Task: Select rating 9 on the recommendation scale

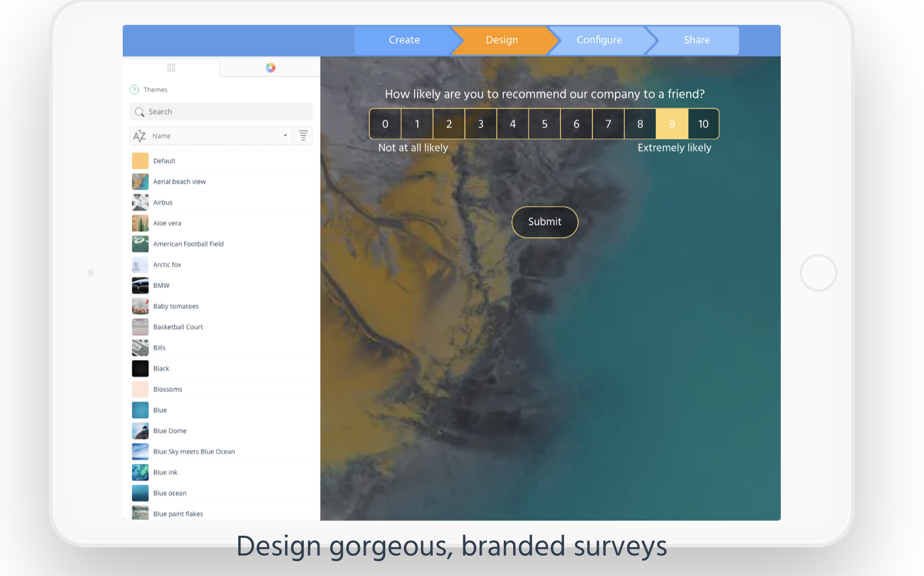Action: coord(672,124)
